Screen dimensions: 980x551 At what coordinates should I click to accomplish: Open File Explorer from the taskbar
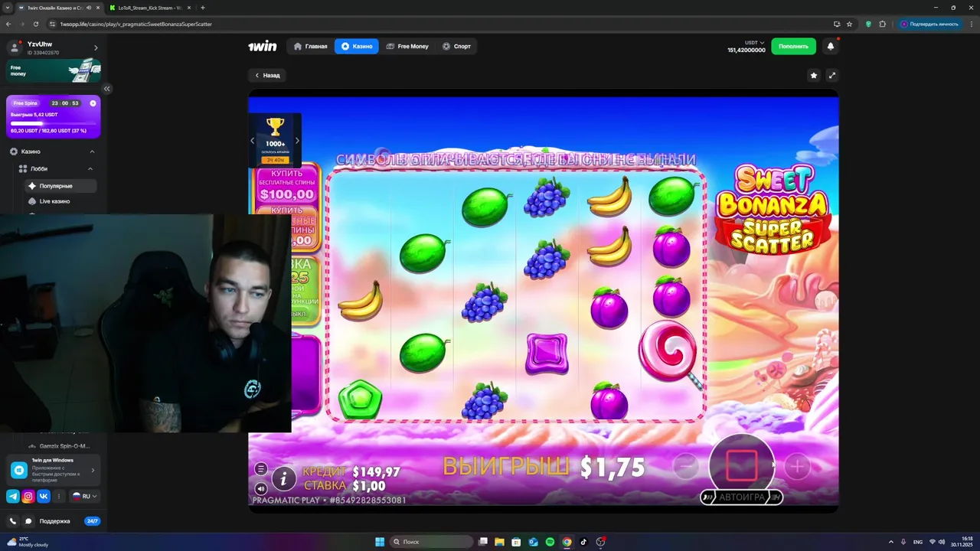click(499, 542)
